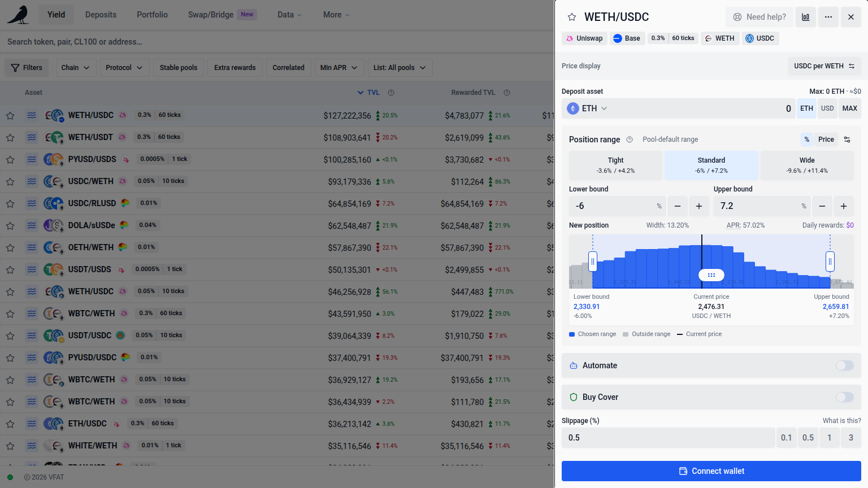The height and width of the screenshot is (488, 868).
Task: Grab the lower bound range handle
Action: click(x=593, y=262)
